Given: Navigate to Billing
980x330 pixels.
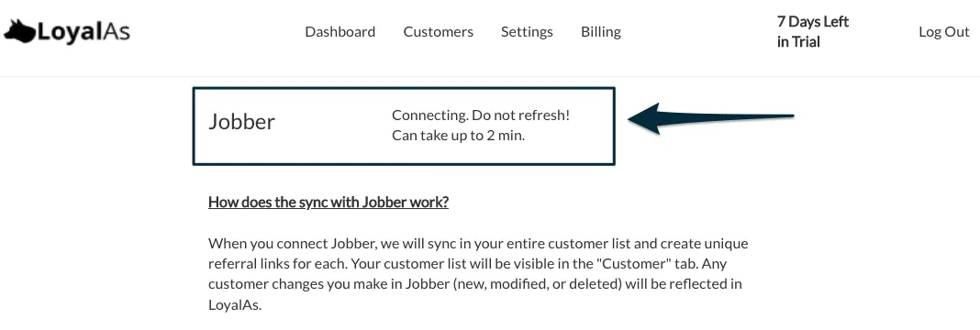Looking at the screenshot, I should (x=601, y=32).
